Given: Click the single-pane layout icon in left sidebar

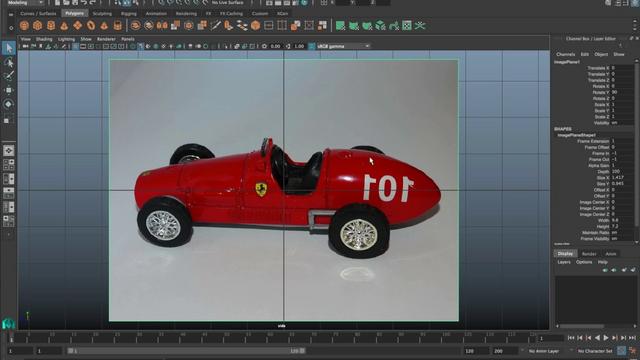Looking at the screenshot, I should 9,151.
